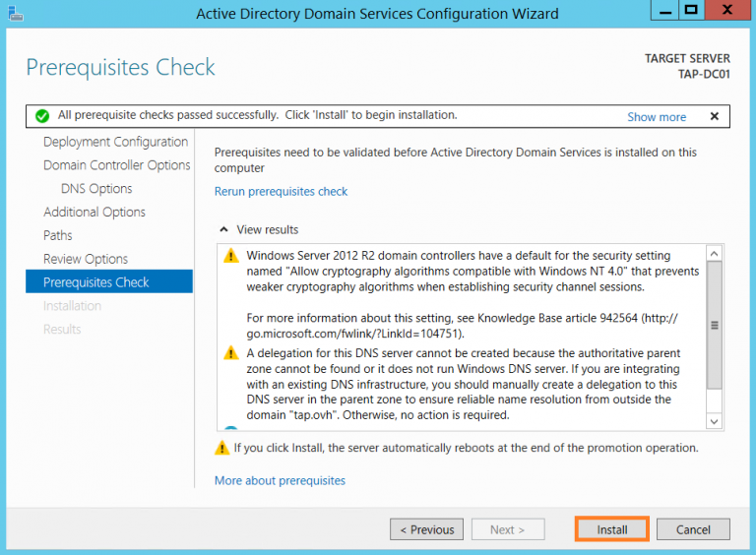The image size is (756, 555).
Task: Open the Additional Options step
Action: coord(94,212)
